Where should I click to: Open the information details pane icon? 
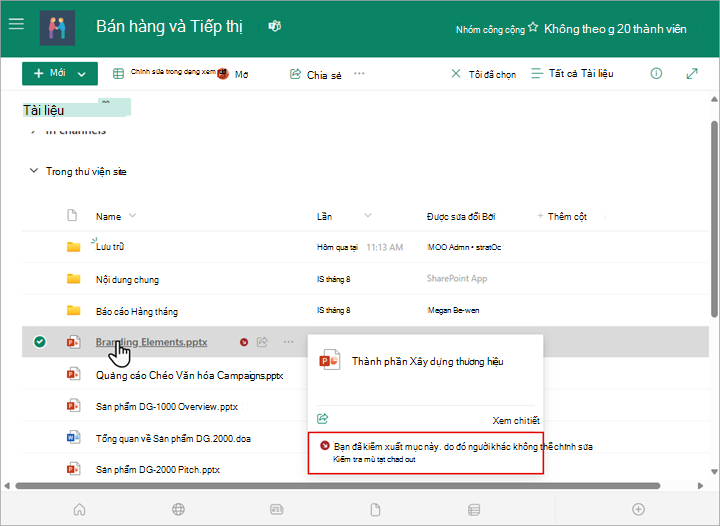[656, 73]
